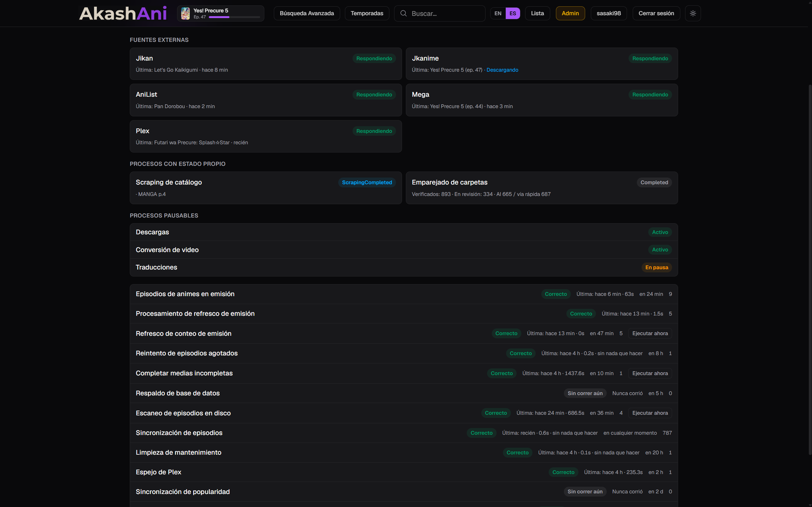
Task: Select Limpieza de mantenimiento row
Action: (404, 452)
